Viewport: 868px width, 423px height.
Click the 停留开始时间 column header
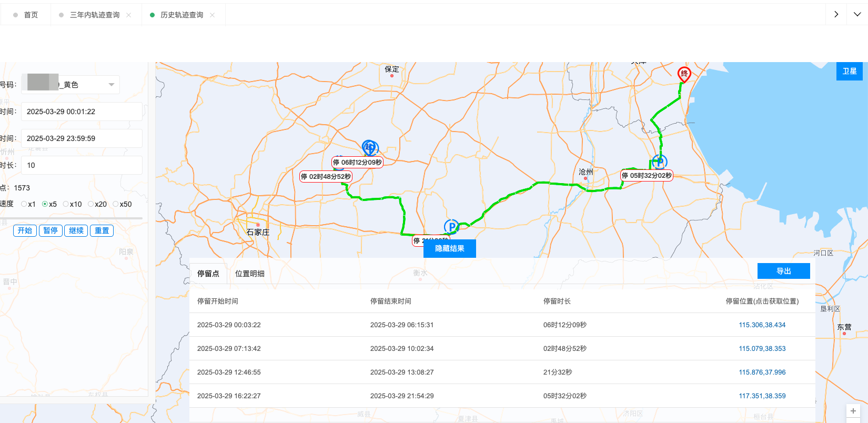pyautogui.click(x=218, y=301)
